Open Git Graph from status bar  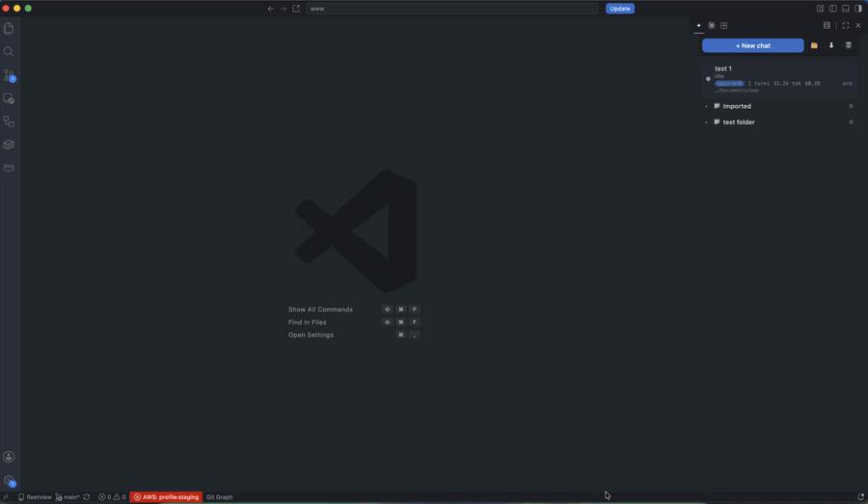tap(219, 497)
